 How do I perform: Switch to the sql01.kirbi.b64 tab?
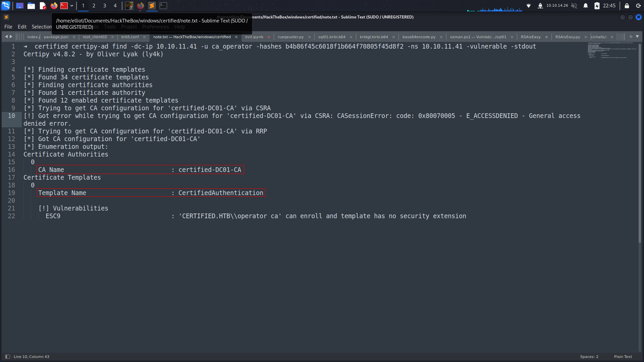click(x=332, y=37)
